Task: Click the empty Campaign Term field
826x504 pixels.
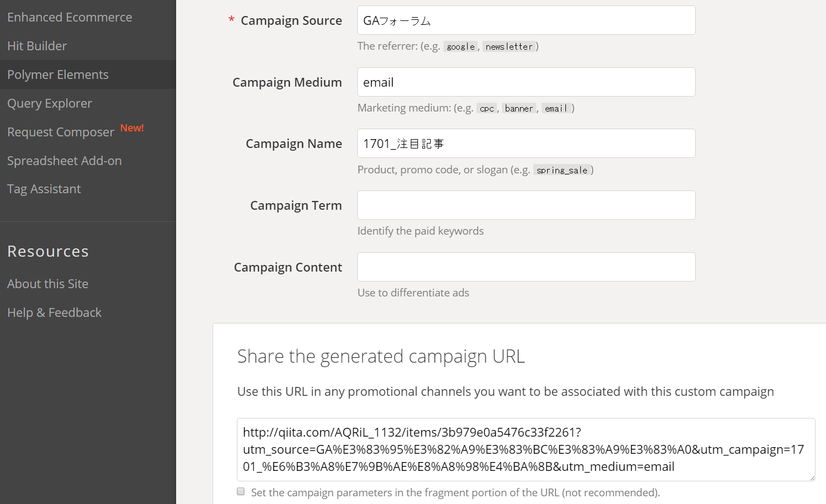Action: point(526,205)
